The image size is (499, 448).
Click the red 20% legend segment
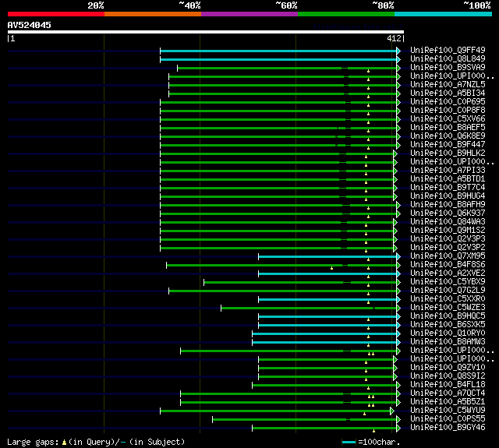(56, 14)
